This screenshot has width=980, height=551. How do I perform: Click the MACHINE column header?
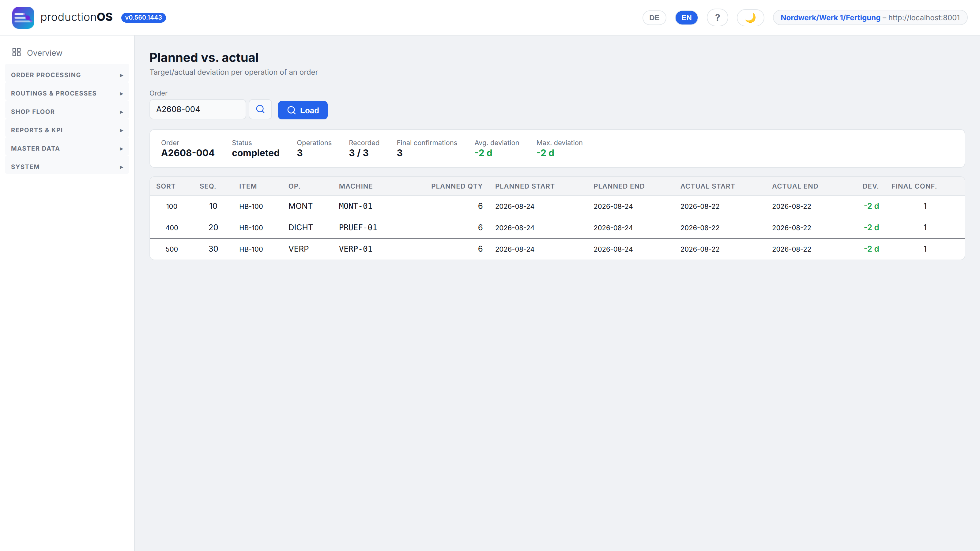[356, 186]
